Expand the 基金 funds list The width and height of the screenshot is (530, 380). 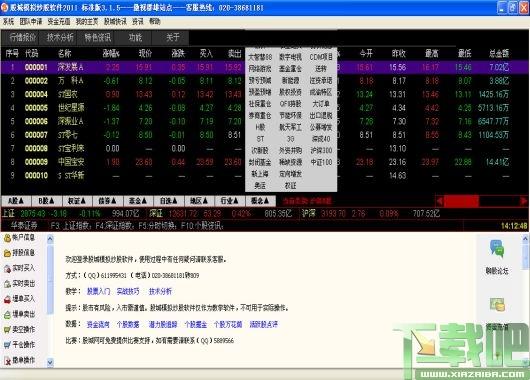[x=138, y=201]
